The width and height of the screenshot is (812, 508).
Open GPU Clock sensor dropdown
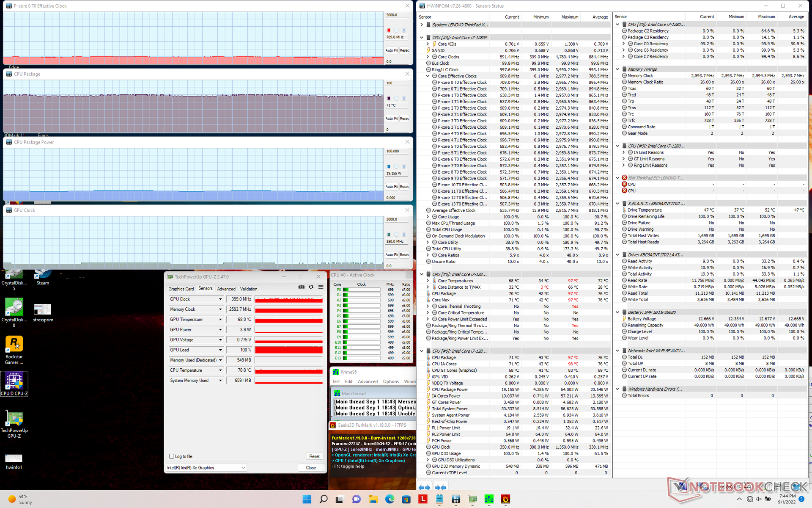click(x=220, y=299)
